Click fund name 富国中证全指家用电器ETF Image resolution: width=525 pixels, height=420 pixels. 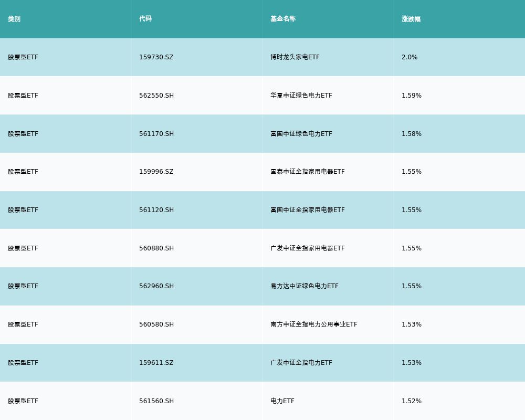click(x=308, y=210)
